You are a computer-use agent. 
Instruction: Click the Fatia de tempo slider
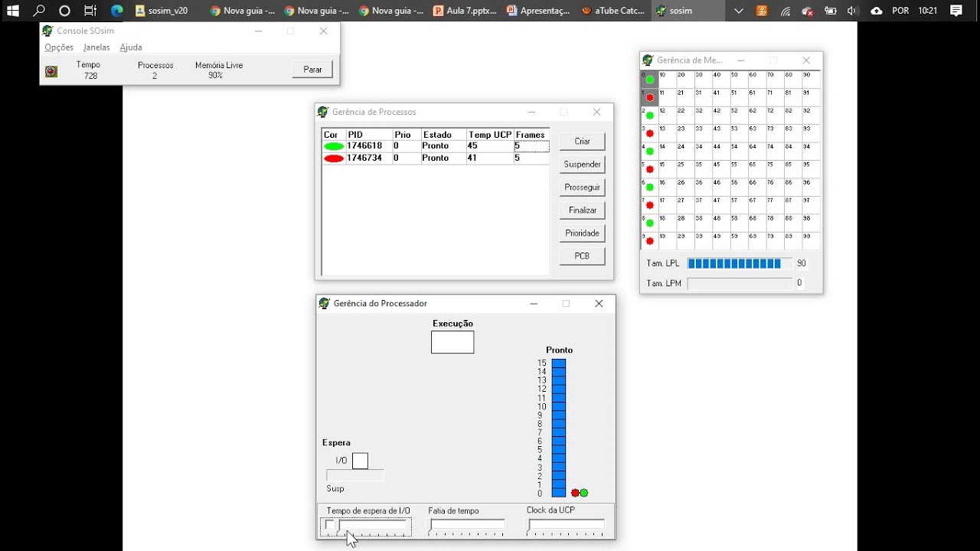click(x=467, y=527)
